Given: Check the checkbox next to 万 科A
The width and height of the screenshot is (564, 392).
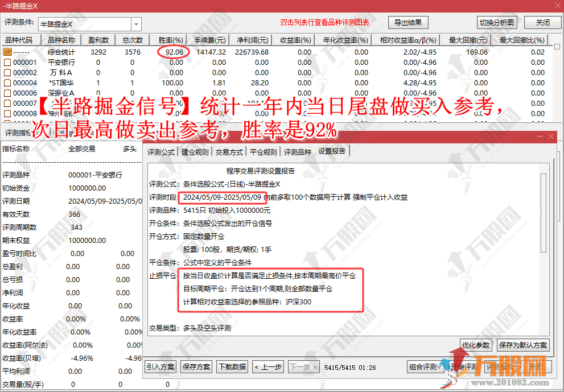Looking at the screenshot, I should (x=9, y=71).
